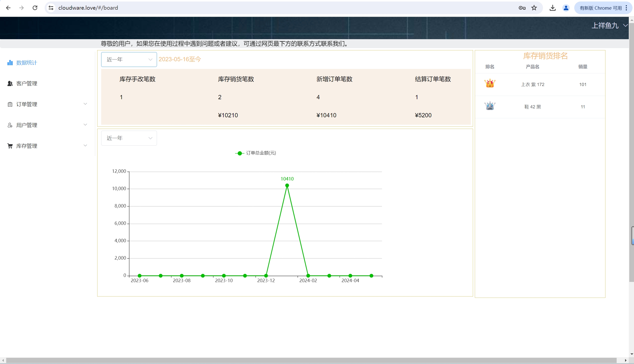Open the password key icon
The height and width of the screenshot is (364, 634).
[x=522, y=8]
